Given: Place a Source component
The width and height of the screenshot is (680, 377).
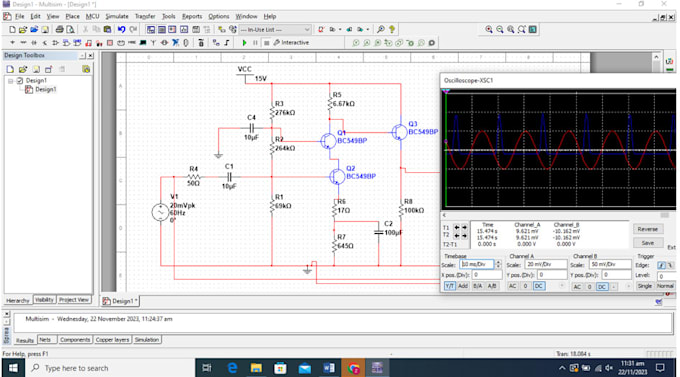Looking at the screenshot, I should 12,43.
